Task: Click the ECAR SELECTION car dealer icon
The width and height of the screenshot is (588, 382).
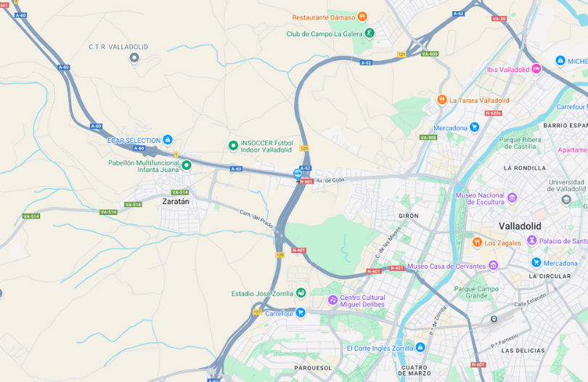Action: [x=168, y=139]
